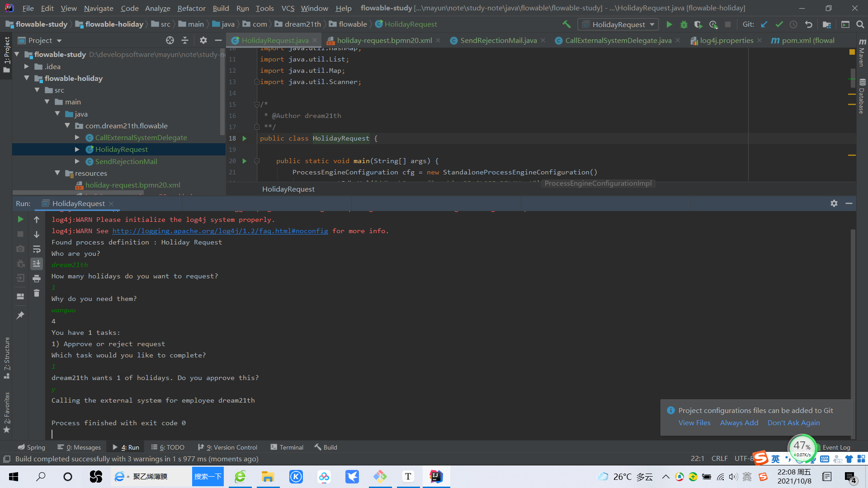Click the locate file crosshair icon in Project panel
Viewport: 868px width, 488px height.
[170, 40]
